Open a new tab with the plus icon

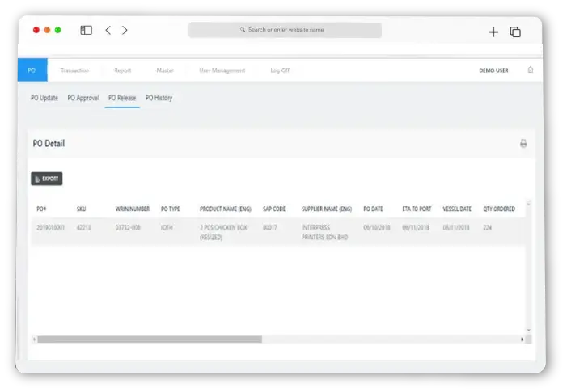tap(493, 32)
